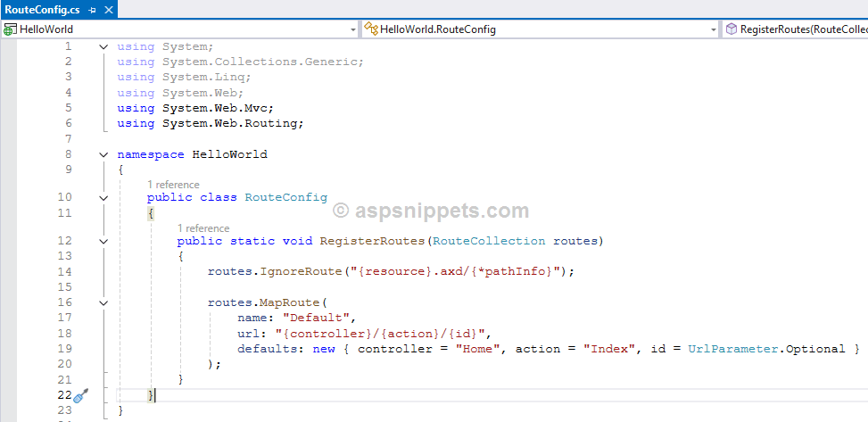Close the RouteConfig.cs tab
The width and height of the screenshot is (868, 422).
109,10
